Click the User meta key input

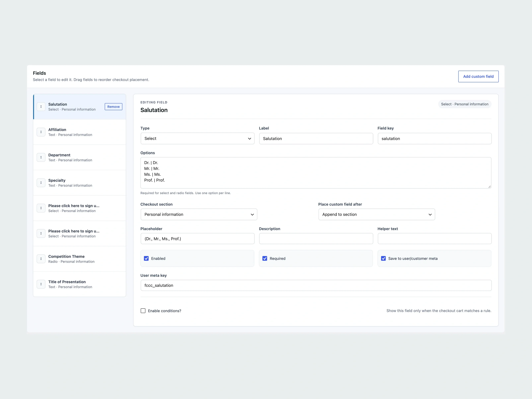pyautogui.click(x=316, y=285)
